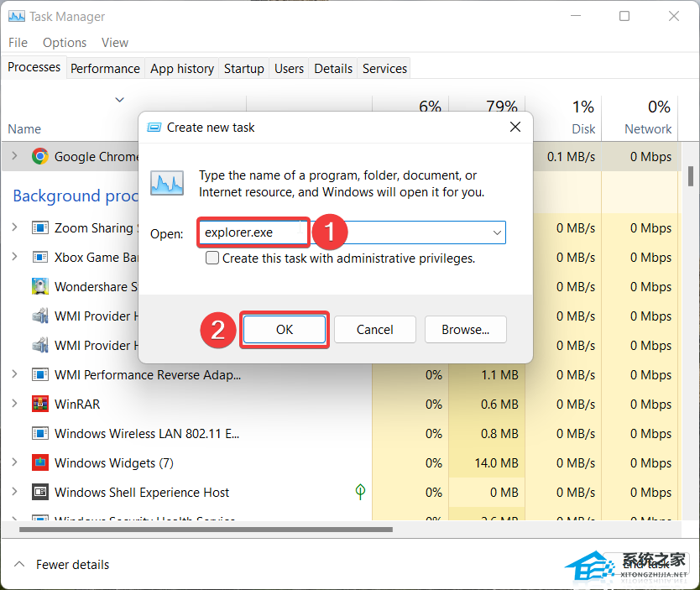Close the Create new task dialog
Image resolution: width=700 pixels, height=590 pixels.
click(515, 128)
